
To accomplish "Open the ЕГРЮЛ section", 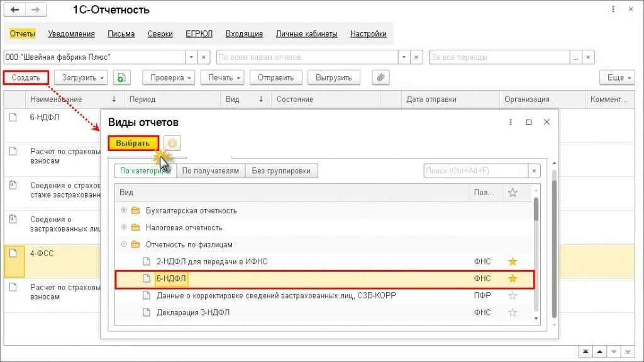I will (x=199, y=34).
